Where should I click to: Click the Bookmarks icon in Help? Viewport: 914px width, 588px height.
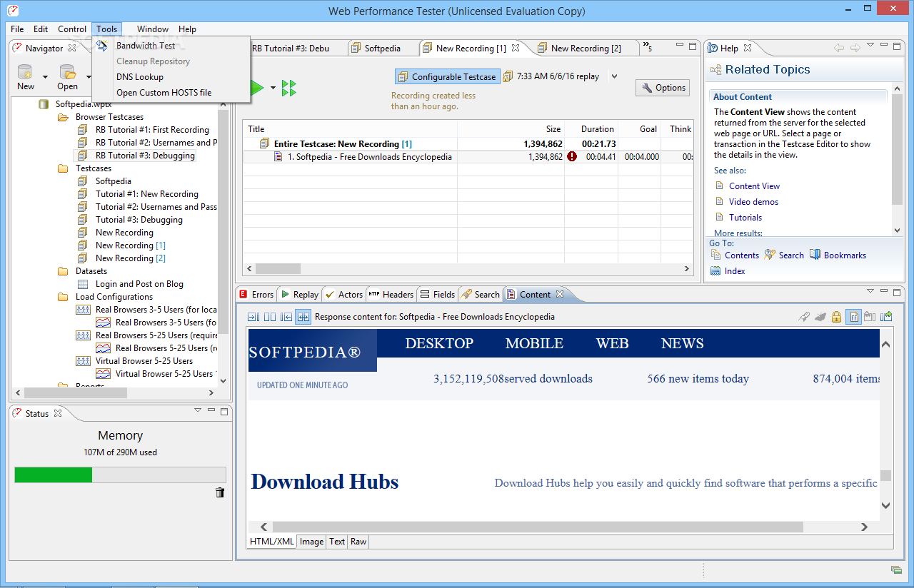click(x=815, y=255)
